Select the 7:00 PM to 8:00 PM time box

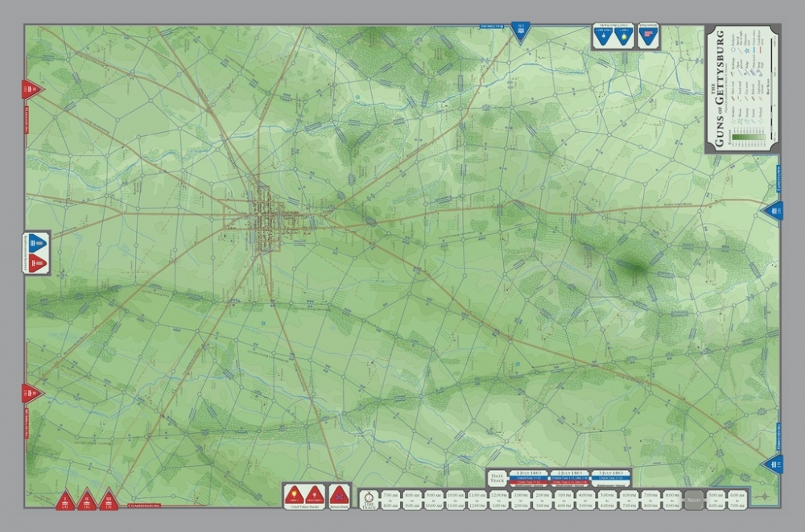[650, 500]
